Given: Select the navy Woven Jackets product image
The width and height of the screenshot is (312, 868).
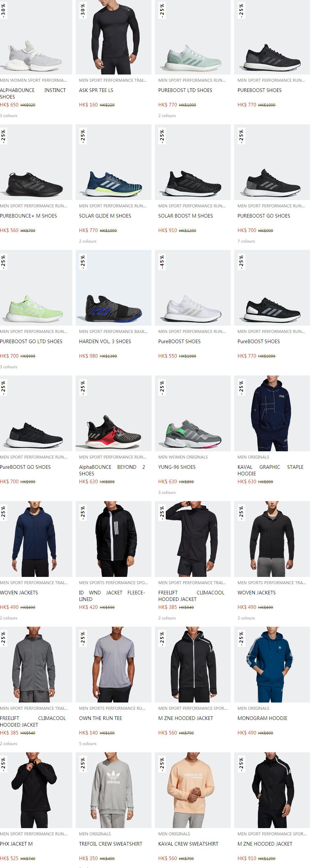Looking at the screenshot, I should 36,539.
